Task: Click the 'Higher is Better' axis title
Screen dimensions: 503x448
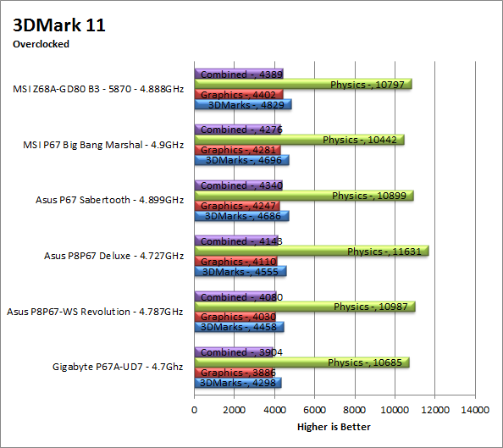Action: click(x=334, y=427)
